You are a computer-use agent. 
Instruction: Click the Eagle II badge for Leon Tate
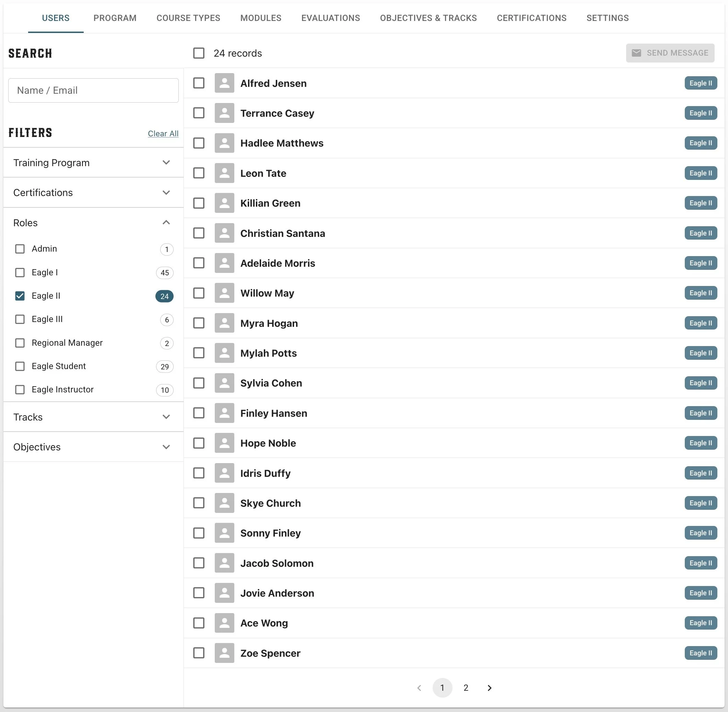click(x=700, y=173)
